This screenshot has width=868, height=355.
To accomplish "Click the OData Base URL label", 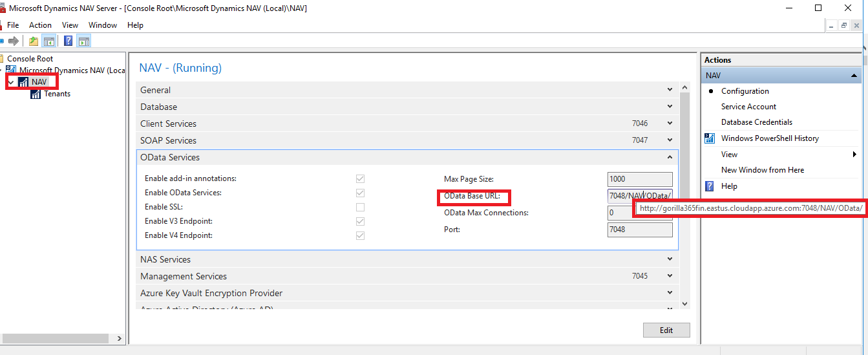I will [472, 196].
